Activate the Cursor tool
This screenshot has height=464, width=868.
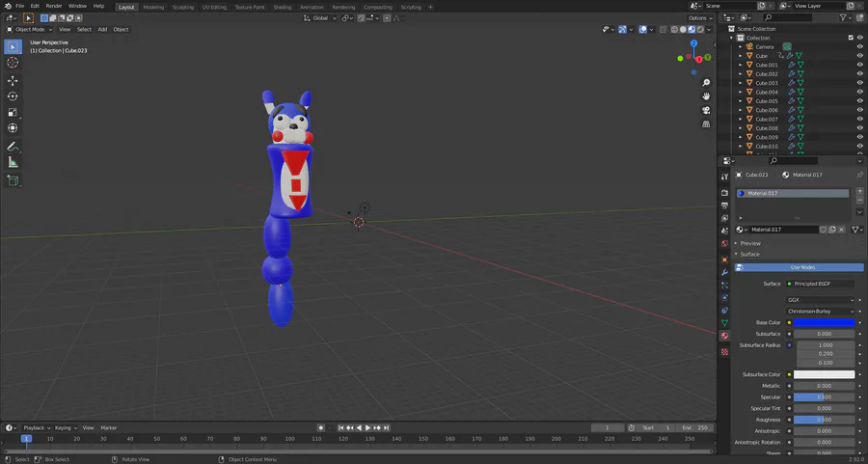pos(13,63)
